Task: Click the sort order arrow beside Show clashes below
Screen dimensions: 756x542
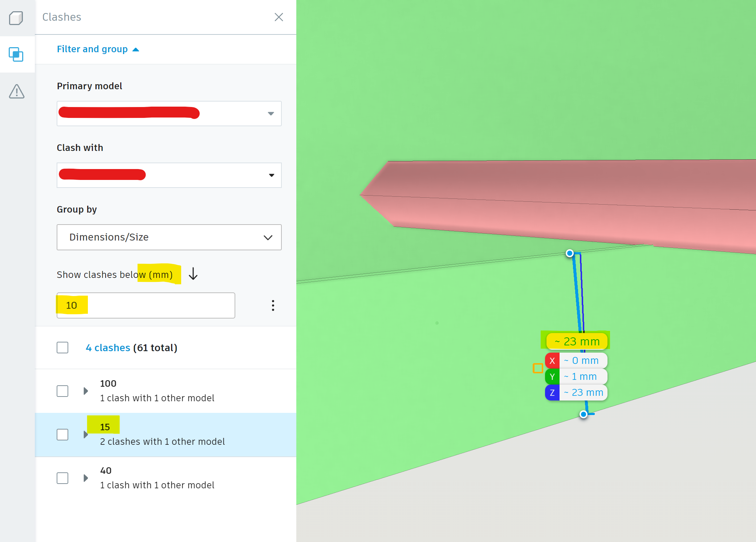Action: click(x=193, y=274)
